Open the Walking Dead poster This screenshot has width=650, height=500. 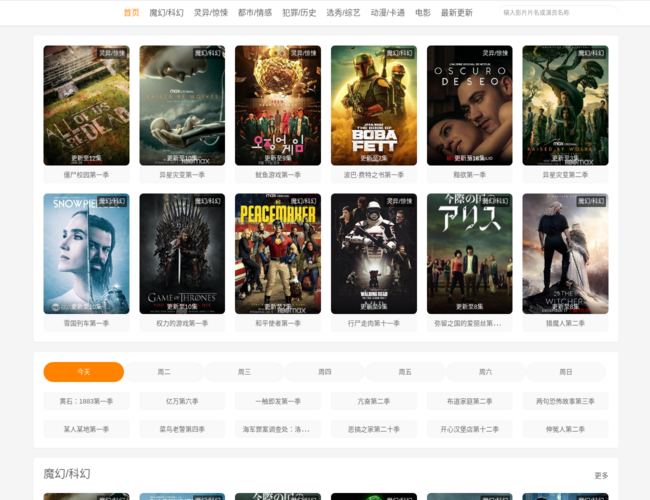pyautogui.click(x=374, y=253)
